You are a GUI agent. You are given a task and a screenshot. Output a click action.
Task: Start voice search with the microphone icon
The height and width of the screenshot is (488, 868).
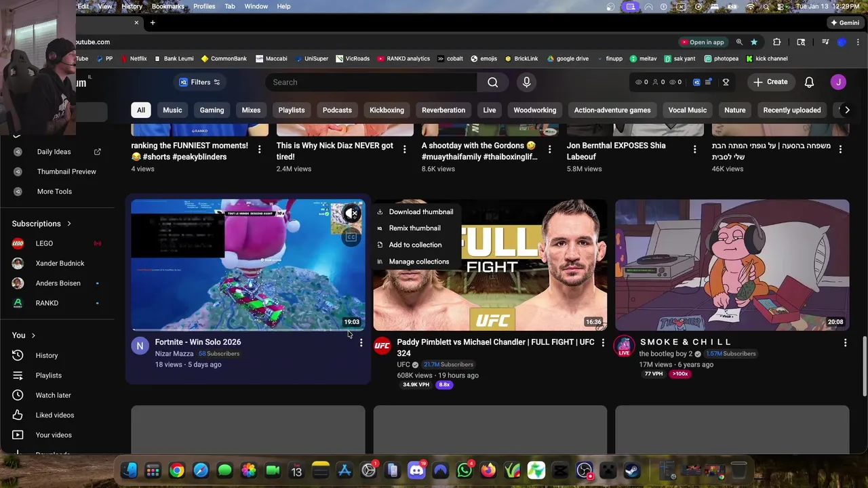(526, 82)
